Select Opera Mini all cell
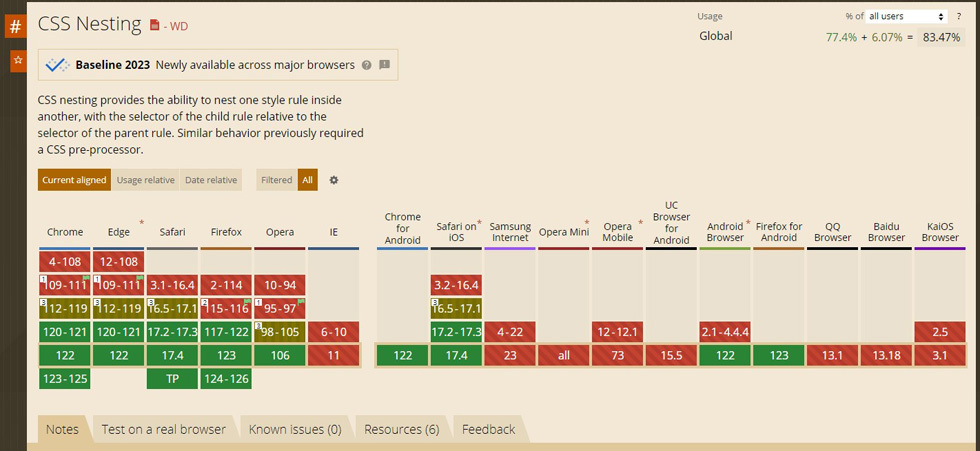Screen dimensions: 980x451 pyautogui.click(x=564, y=355)
